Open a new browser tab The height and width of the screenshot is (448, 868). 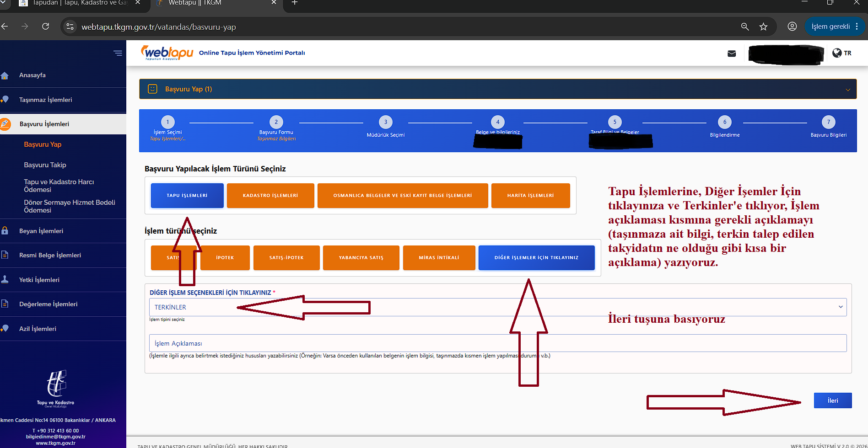click(295, 3)
